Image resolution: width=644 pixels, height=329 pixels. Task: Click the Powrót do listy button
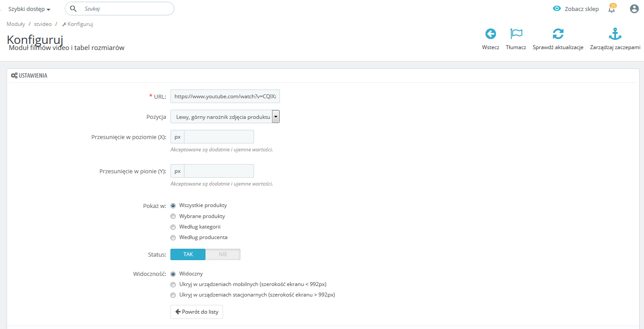pyautogui.click(x=197, y=312)
